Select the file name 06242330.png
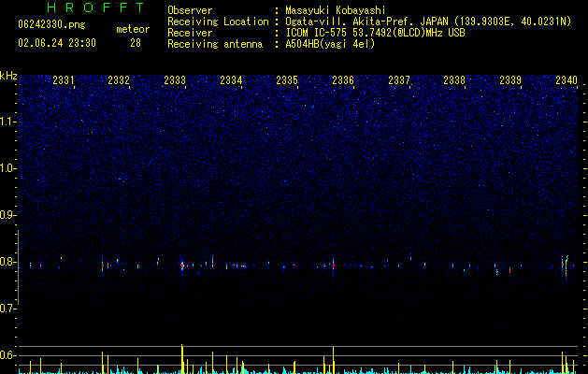Image resolution: width=588 pixels, height=374 pixels. point(51,24)
